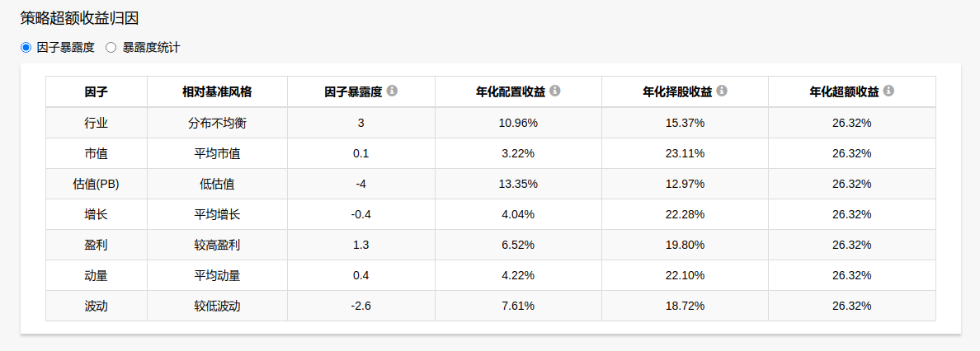The height and width of the screenshot is (351, 980).
Task: Click the 估值(PB) factor cell
Action: 97,184
